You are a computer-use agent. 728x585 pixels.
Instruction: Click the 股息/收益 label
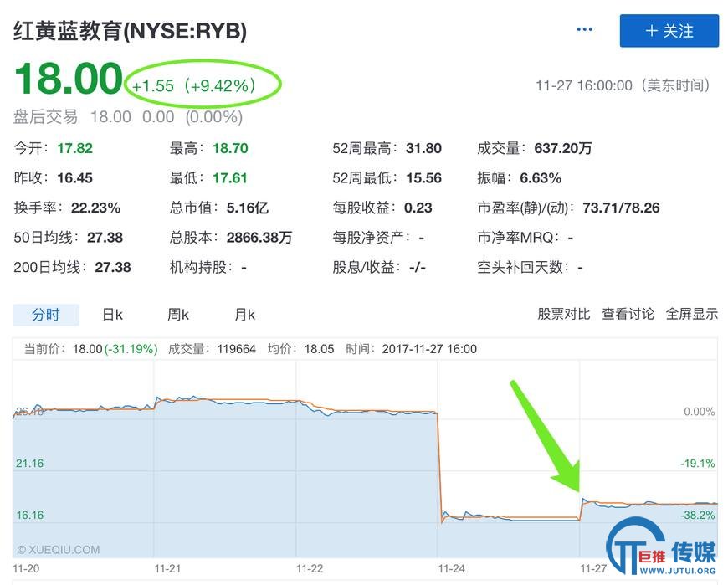[x=367, y=268]
